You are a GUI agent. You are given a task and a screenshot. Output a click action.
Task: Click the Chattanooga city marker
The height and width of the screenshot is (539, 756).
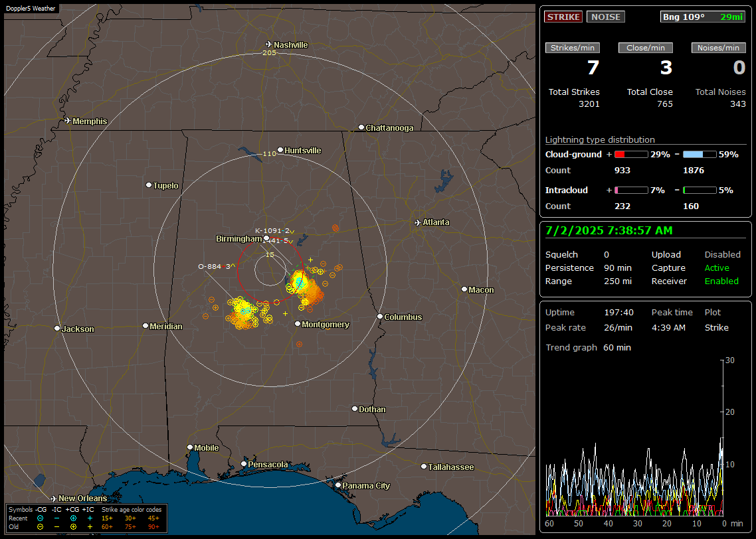click(x=361, y=127)
